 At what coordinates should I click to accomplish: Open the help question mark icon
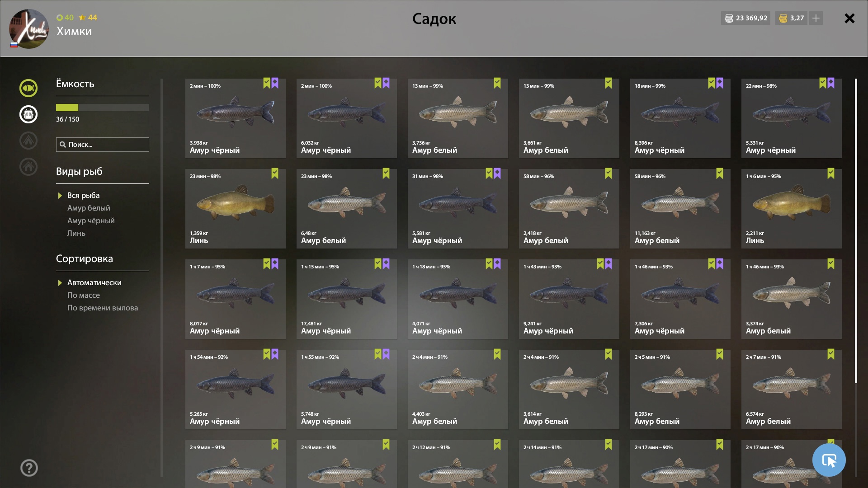[29, 468]
